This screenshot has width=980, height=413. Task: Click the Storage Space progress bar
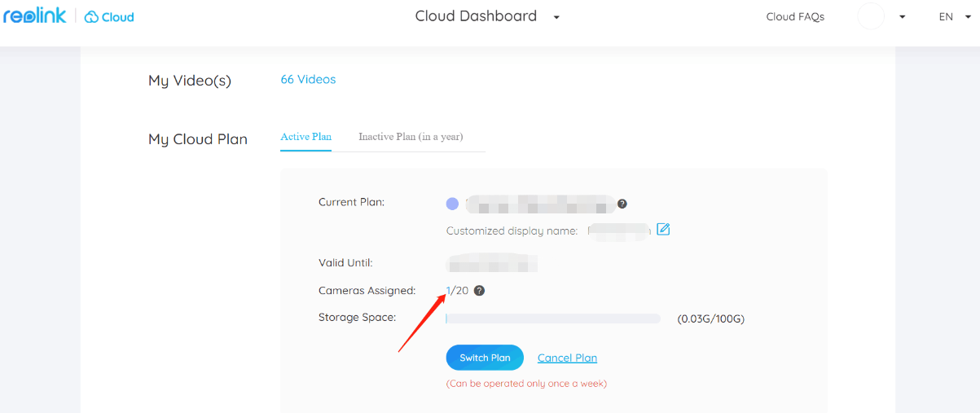point(553,319)
